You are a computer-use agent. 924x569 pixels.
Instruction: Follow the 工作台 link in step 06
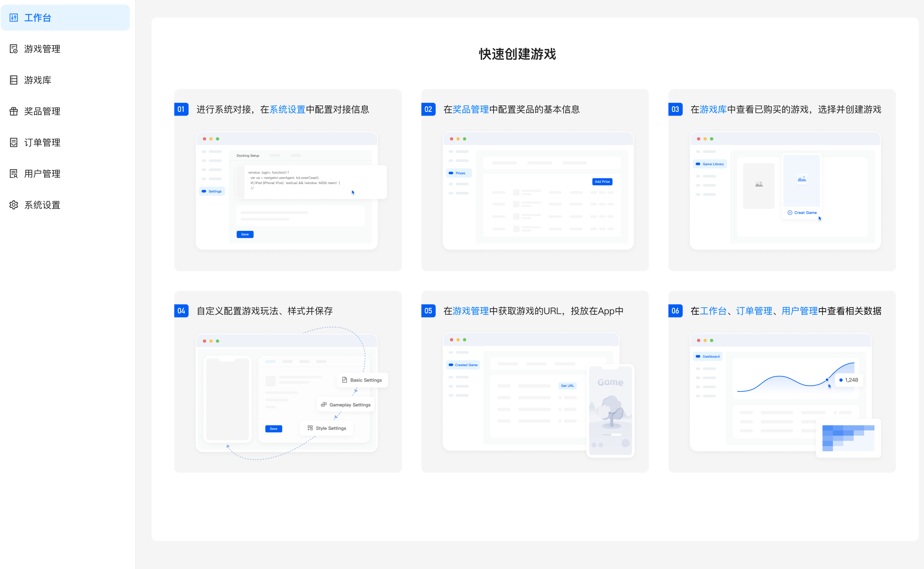(x=713, y=311)
